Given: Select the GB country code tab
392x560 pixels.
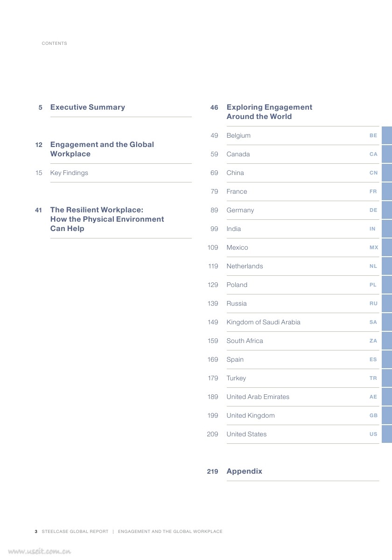Looking at the screenshot, I should pyautogui.click(x=373, y=415).
